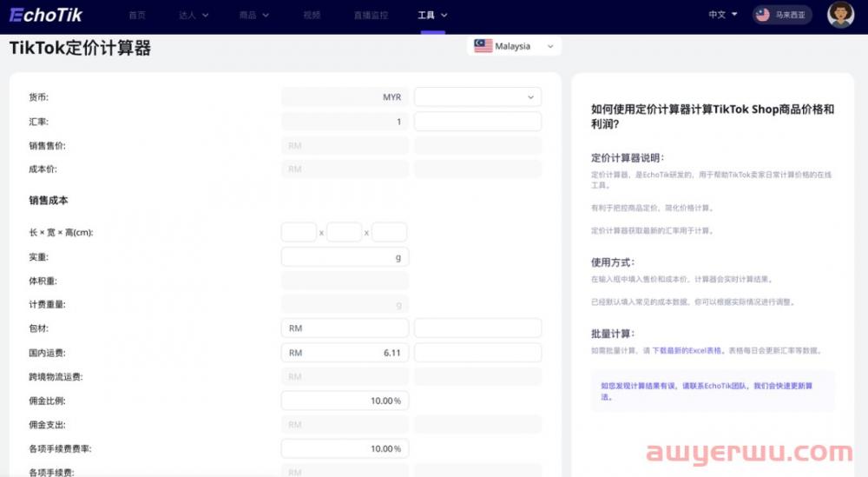The width and height of the screenshot is (868, 477).
Task: Click the 批量计算 heading
Action: 612,334
